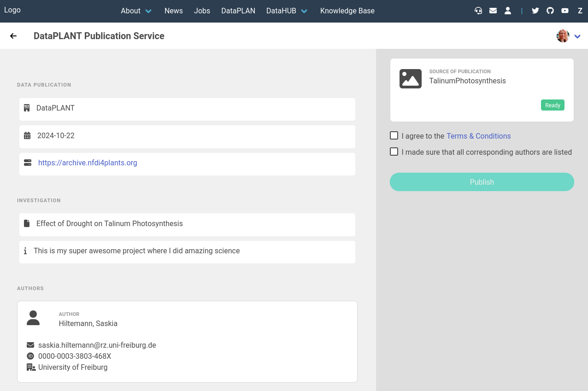Click the Logo in the navbar
Image resolution: width=588 pixels, height=391 pixels.
tap(12, 10)
